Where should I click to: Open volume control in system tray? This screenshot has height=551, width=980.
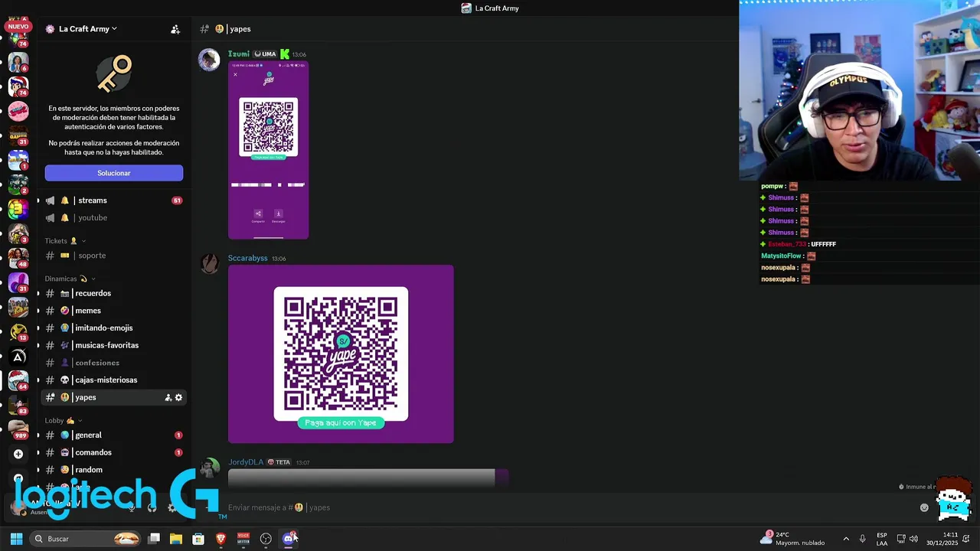913,539
